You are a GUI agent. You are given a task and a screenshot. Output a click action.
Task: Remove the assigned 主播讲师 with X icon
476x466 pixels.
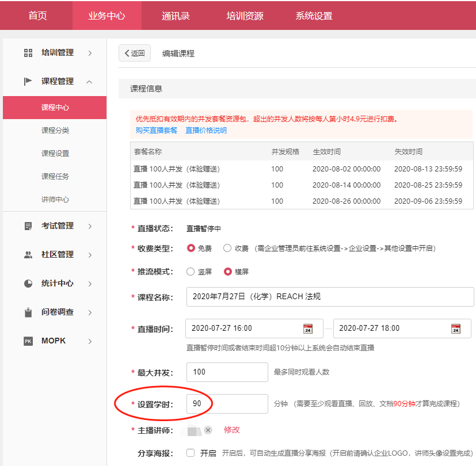tap(208, 430)
